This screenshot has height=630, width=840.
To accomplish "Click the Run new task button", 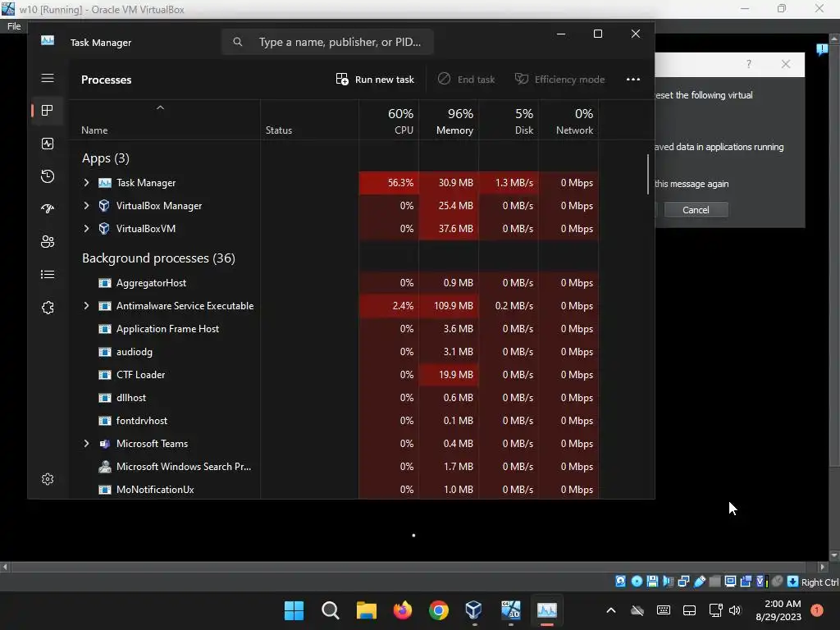I will 375,80.
